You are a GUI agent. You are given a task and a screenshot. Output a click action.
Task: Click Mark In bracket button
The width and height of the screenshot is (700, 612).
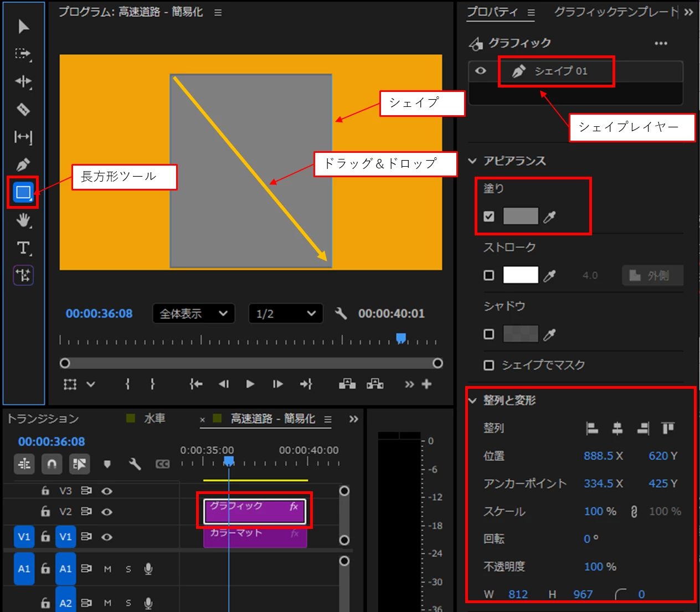[x=127, y=384]
